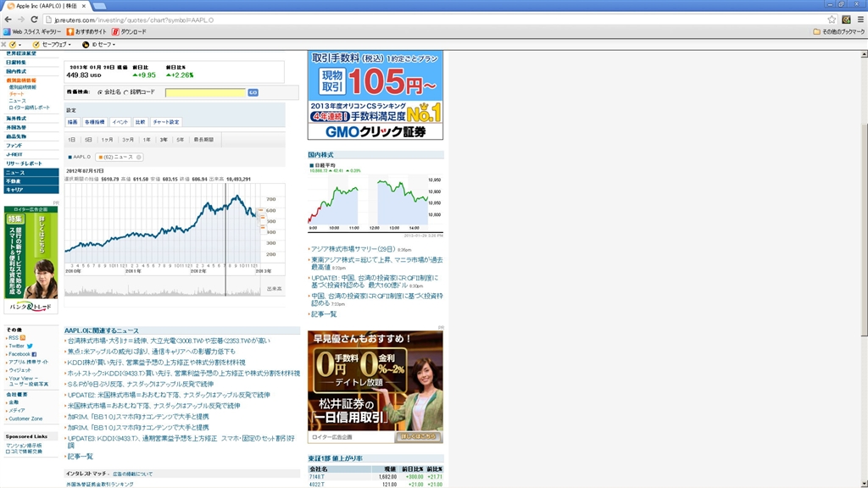Open the ロイター銘柄レポート sidebar link
This screenshot has height=488, width=868.
click(30, 108)
